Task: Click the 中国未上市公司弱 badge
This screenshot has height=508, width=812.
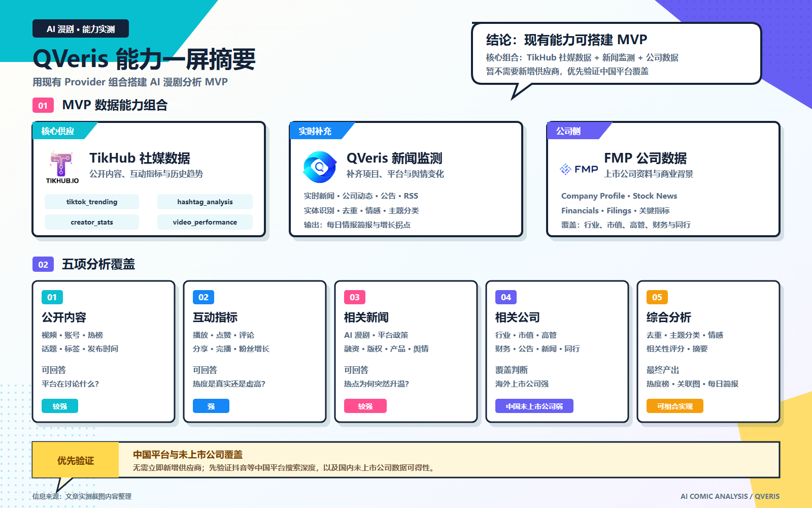Action: click(x=534, y=406)
